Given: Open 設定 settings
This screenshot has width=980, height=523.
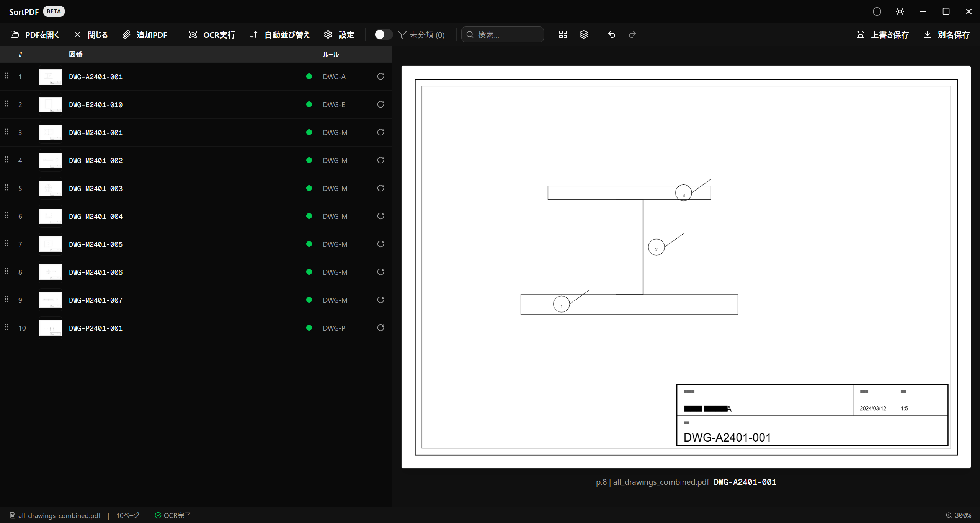Looking at the screenshot, I should (x=339, y=35).
